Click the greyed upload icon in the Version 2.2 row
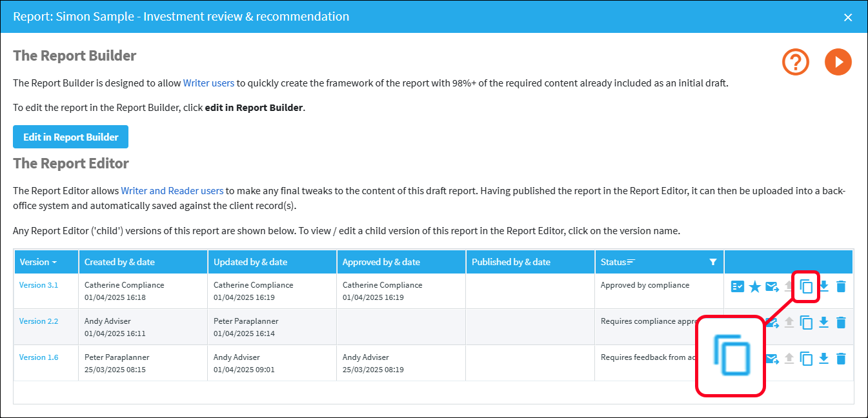The width and height of the screenshot is (868, 418). pyautogui.click(x=789, y=323)
